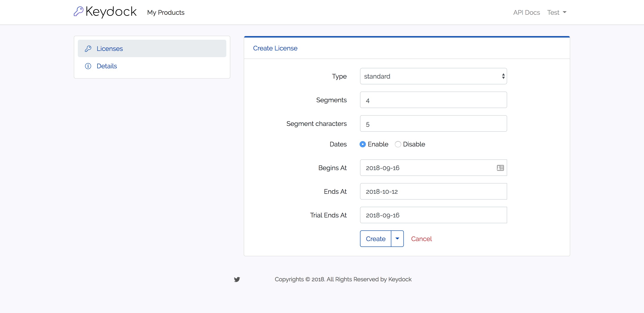This screenshot has height=313, width=644.
Task: Click the info icon beside Details
Action: [x=88, y=66]
